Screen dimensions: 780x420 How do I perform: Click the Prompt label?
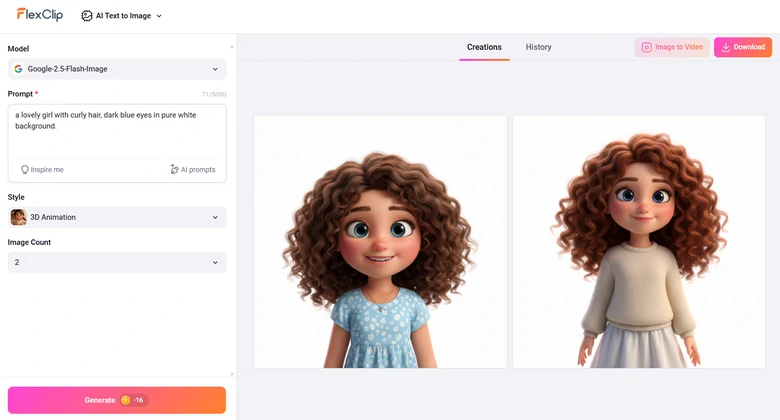point(20,94)
